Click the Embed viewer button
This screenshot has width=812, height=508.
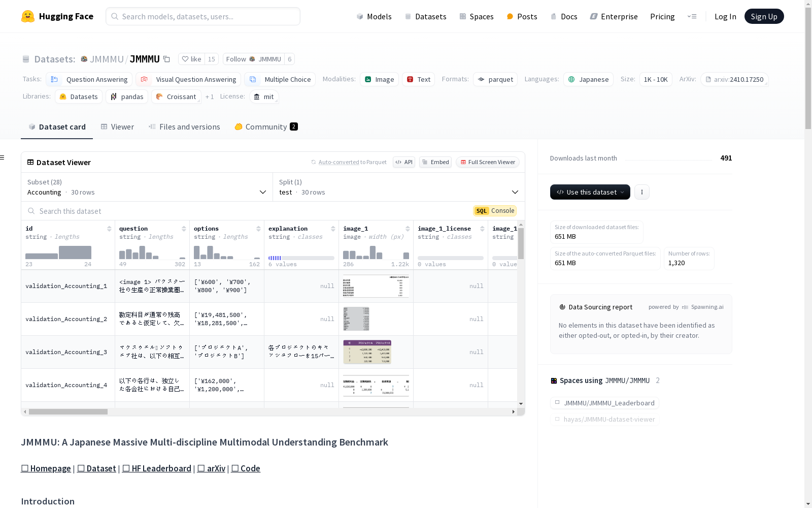click(x=435, y=162)
